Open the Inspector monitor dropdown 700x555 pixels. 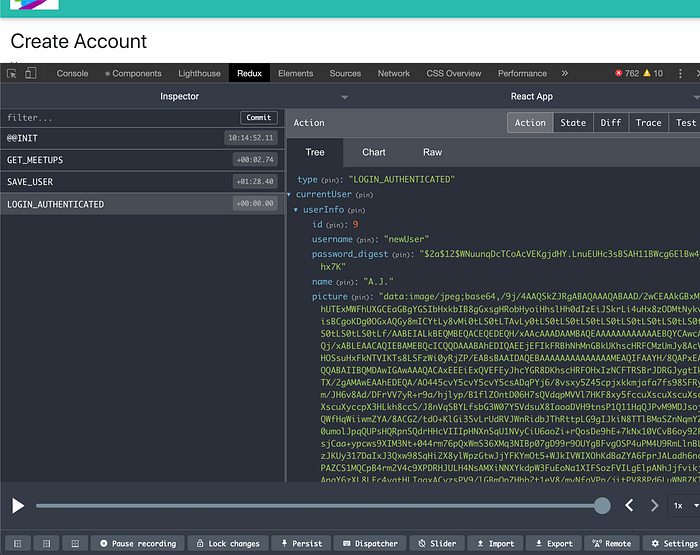178,96
